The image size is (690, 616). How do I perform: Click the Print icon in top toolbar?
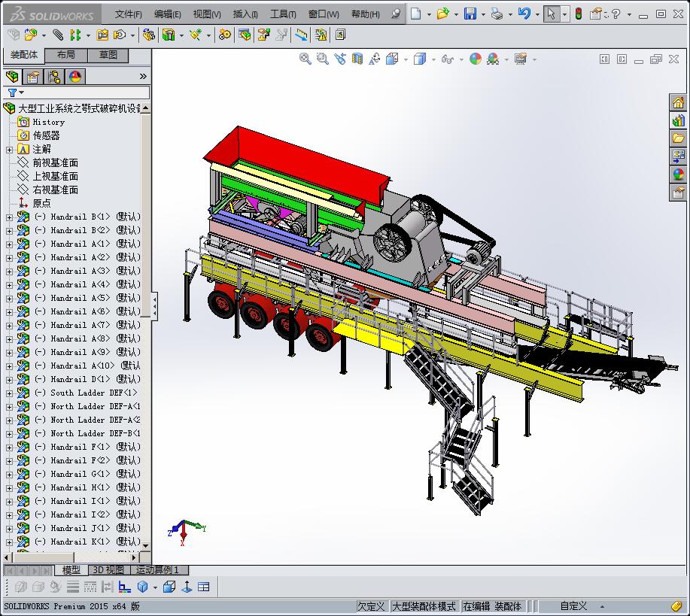point(497,14)
